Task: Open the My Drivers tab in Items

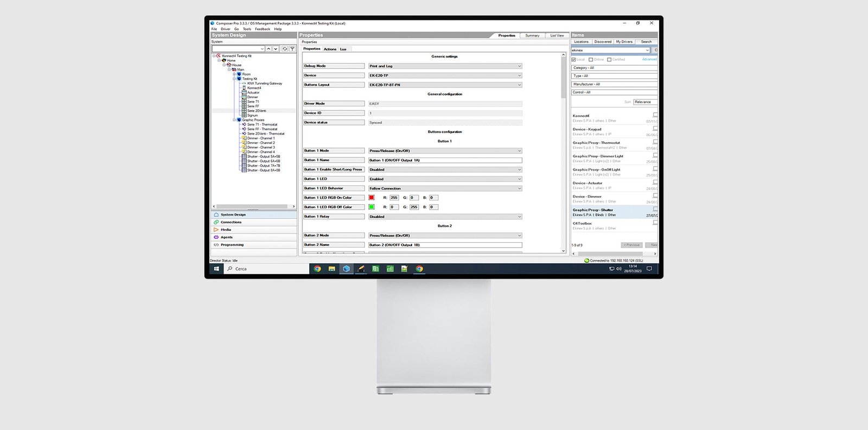Action: pos(624,42)
